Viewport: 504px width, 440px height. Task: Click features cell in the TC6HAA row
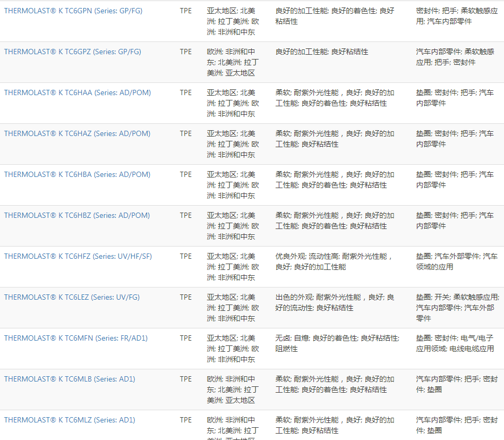click(x=335, y=98)
